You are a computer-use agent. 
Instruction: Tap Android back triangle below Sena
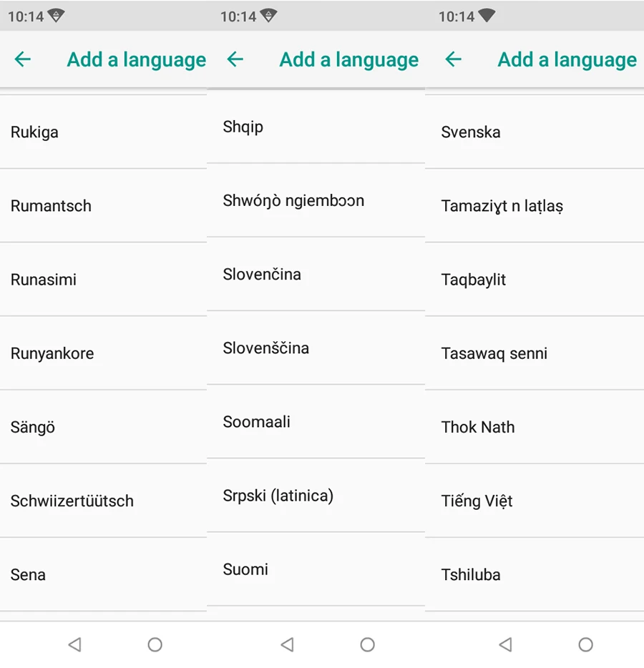(x=75, y=644)
